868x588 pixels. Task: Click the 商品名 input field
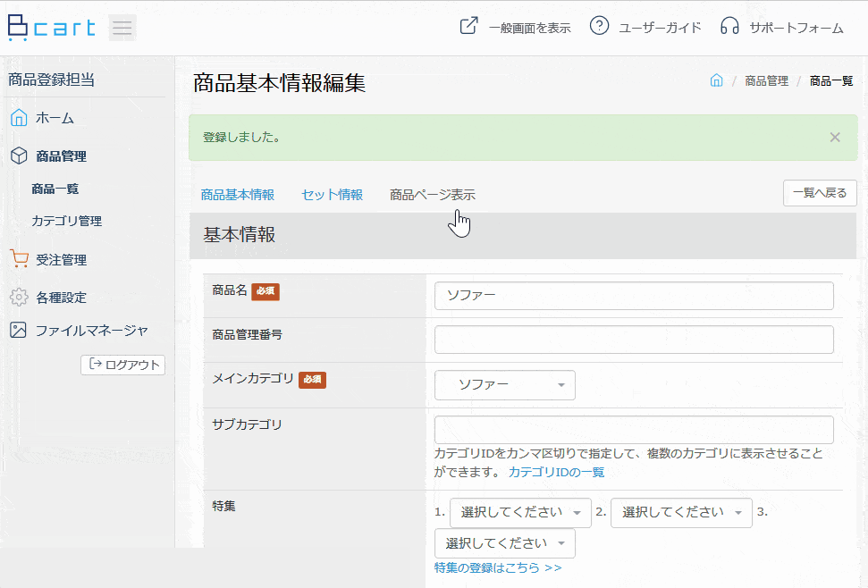(634, 296)
